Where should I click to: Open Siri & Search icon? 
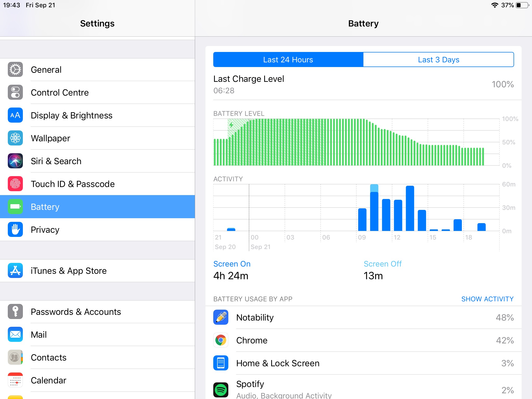15,161
